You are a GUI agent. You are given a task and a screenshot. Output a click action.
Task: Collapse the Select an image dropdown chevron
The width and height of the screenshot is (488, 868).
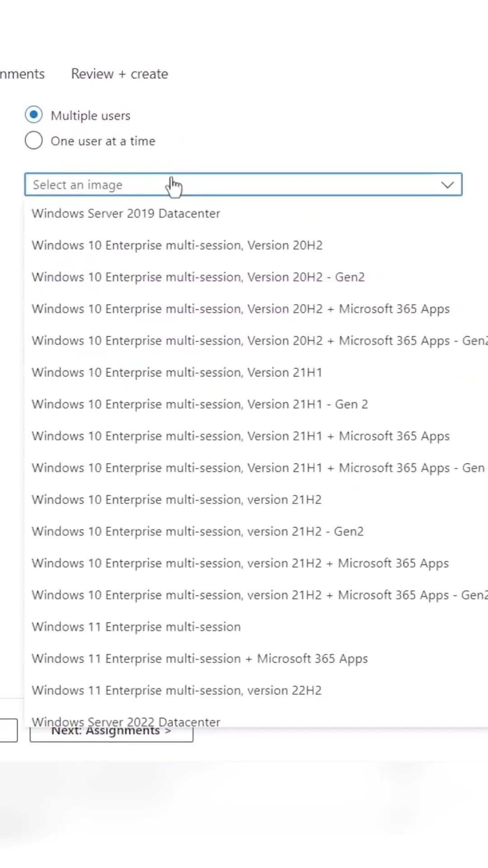(x=447, y=185)
